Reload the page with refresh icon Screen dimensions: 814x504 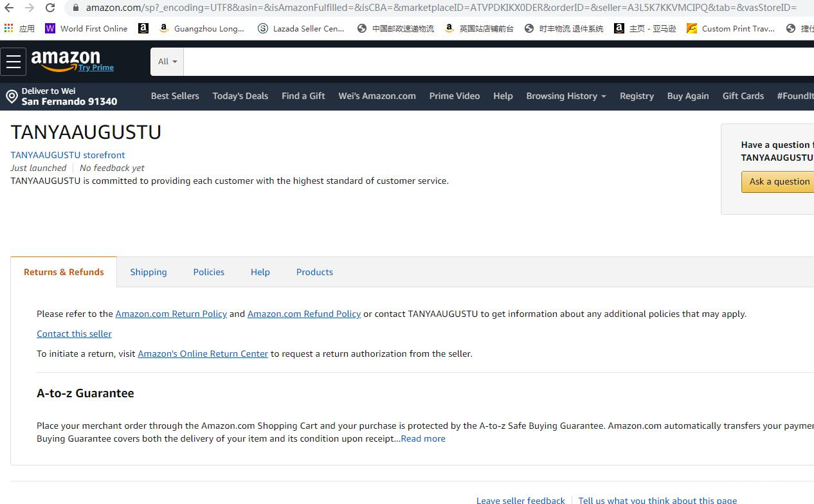click(50, 8)
